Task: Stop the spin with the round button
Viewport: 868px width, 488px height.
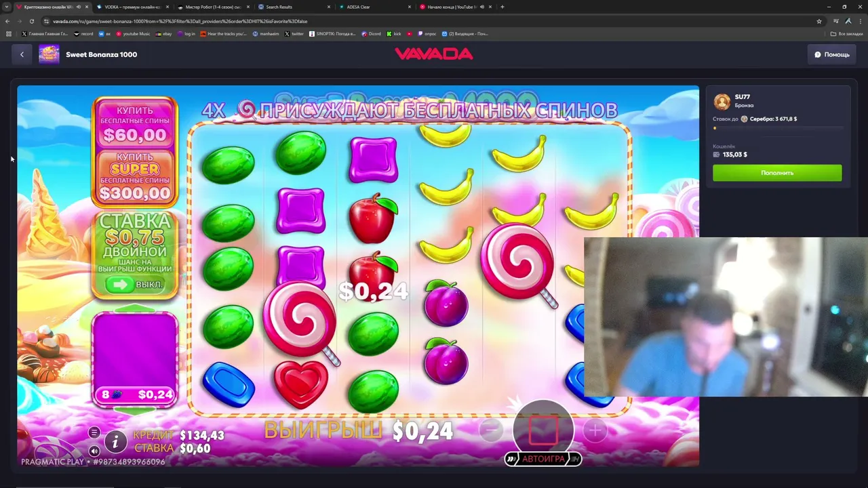Action: tap(542, 429)
